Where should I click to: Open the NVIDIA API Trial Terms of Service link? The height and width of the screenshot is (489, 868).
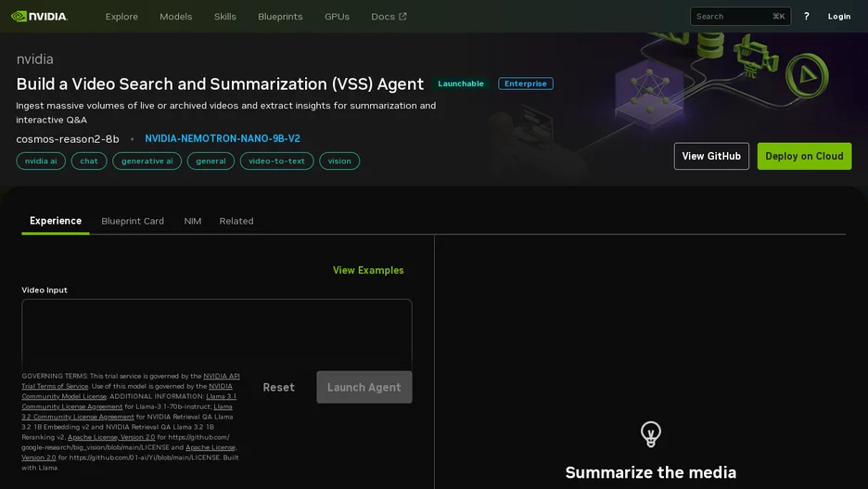click(x=131, y=381)
